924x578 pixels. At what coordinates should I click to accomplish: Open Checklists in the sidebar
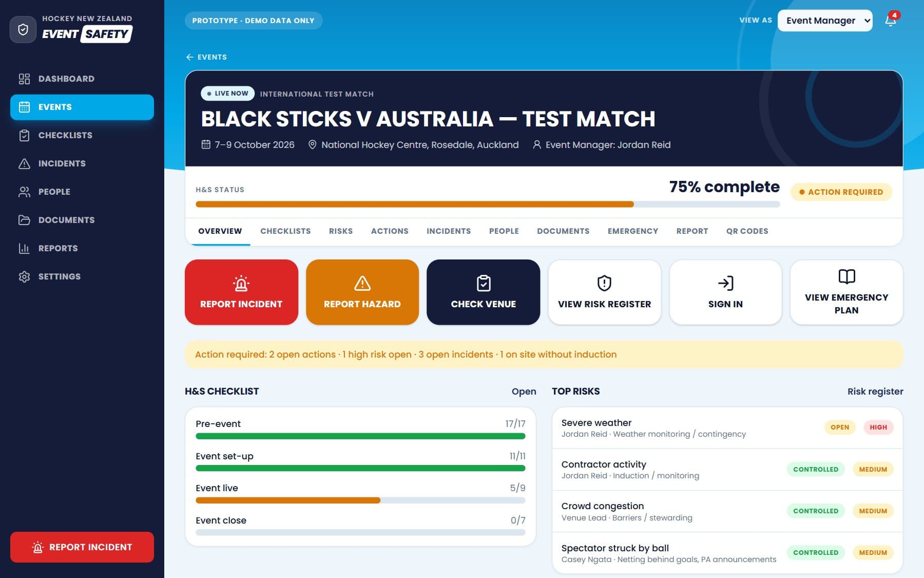pos(82,135)
